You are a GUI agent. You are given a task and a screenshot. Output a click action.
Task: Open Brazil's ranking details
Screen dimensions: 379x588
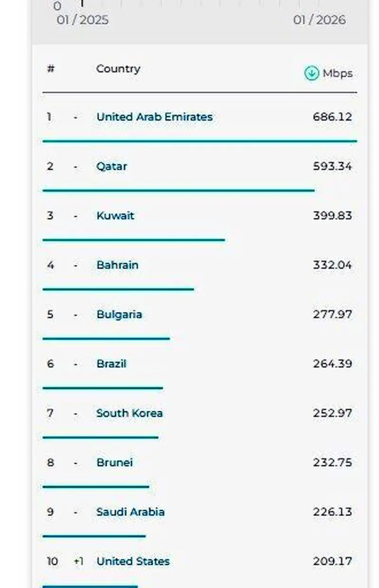[x=111, y=364]
